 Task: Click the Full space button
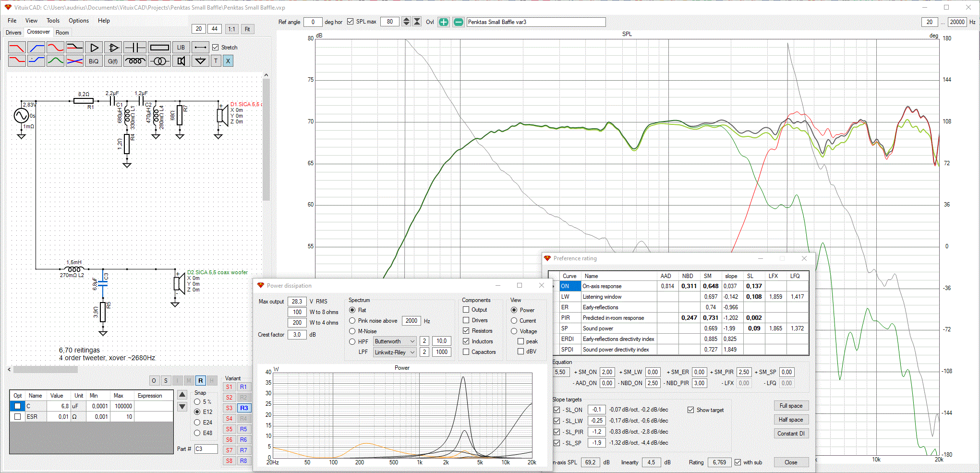coord(791,406)
